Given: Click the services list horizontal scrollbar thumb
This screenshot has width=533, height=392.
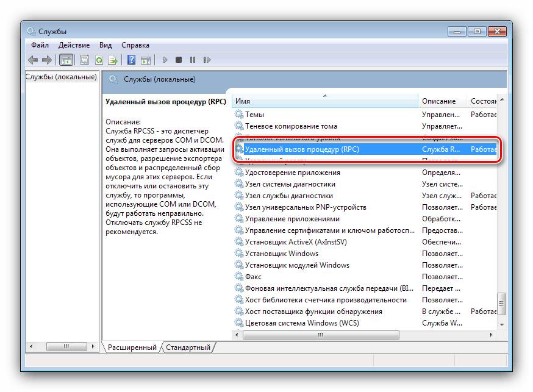Looking at the screenshot, I should tap(321, 335).
